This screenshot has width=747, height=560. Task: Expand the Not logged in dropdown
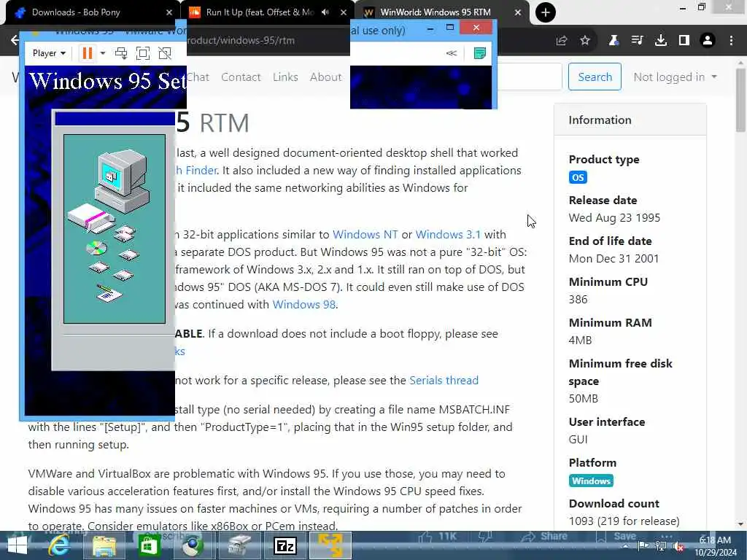[x=675, y=77]
